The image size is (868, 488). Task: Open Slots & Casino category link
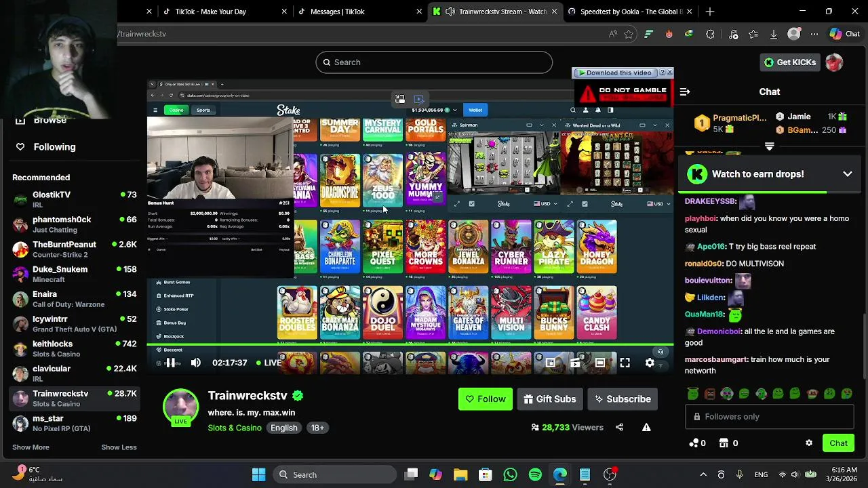pyautogui.click(x=235, y=428)
